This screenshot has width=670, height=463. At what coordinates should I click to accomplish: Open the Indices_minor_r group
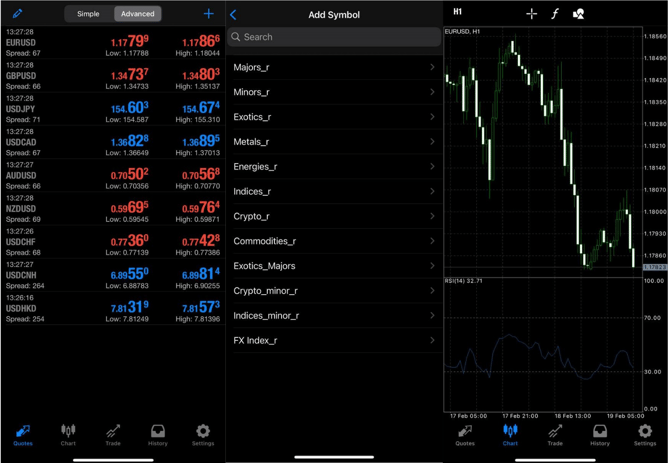tap(334, 316)
